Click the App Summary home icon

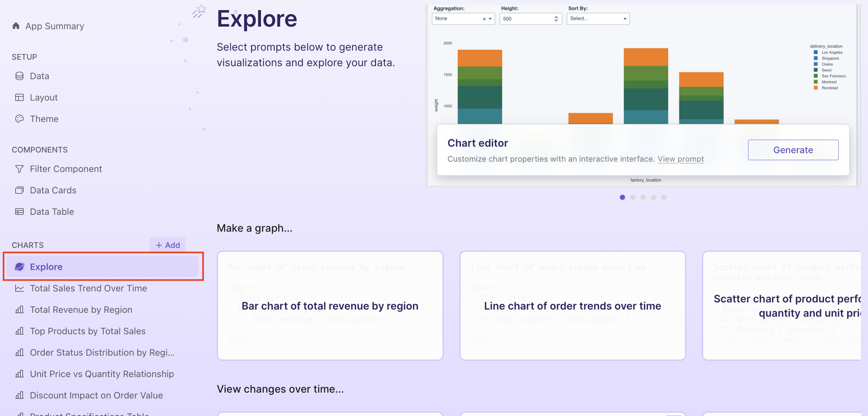click(x=16, y=26)
